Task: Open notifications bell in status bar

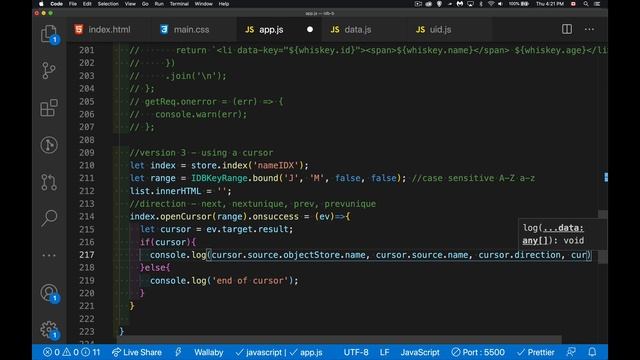Action: [x=592, y=352]
